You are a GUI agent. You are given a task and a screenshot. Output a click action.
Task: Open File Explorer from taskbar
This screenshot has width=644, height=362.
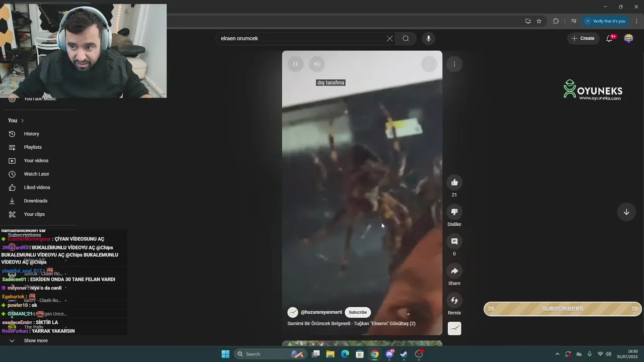point(331,354)
